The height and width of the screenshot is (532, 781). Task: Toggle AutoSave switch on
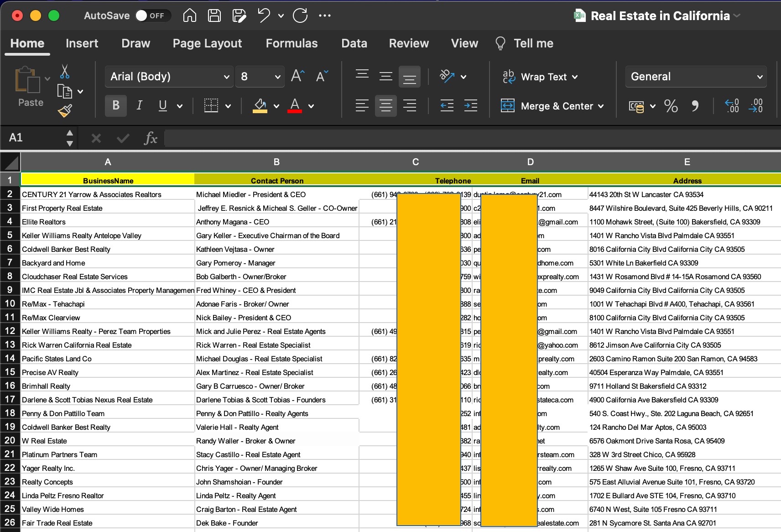click(x=152, y=16)
